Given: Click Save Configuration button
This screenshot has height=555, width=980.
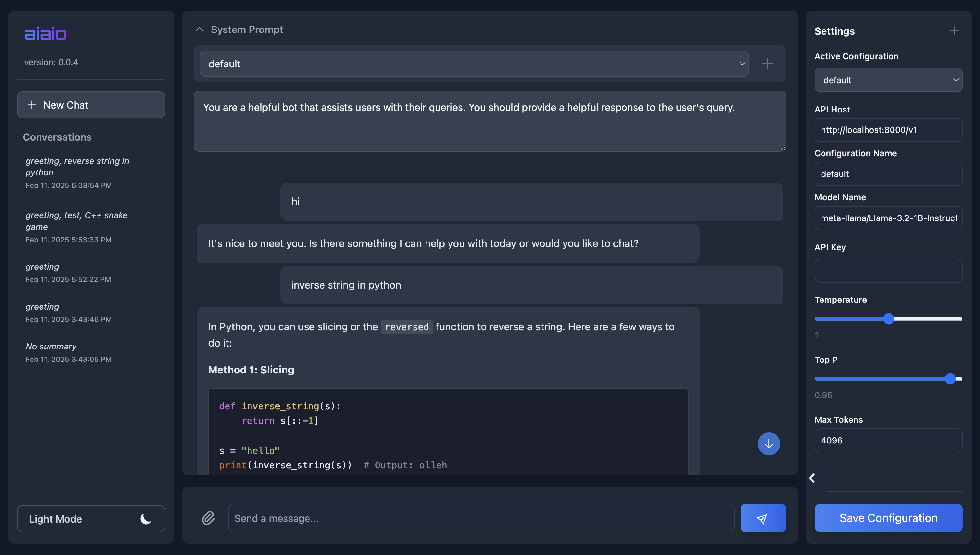Looking at the screenshot, I should coord(888,518).
